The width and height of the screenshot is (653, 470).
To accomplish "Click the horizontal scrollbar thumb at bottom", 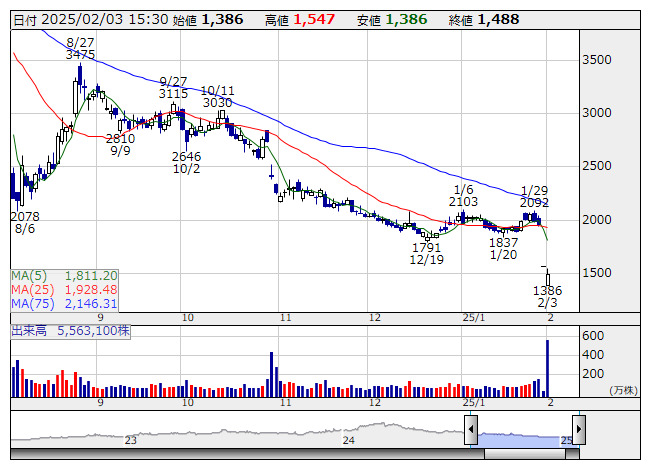I will [x=524, y=454].
